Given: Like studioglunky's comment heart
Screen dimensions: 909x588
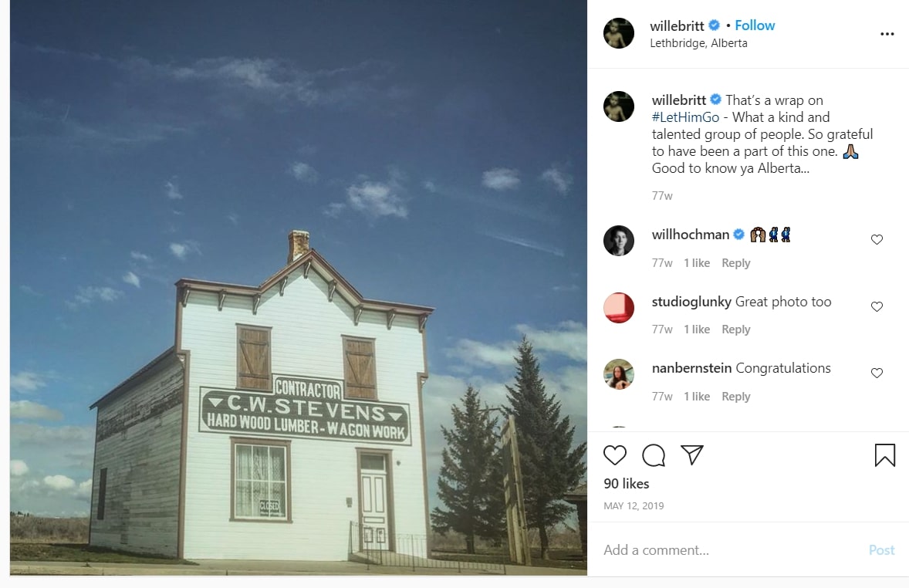Looking at the screenshot, I should pyautogui.click(x=877, y=306).
